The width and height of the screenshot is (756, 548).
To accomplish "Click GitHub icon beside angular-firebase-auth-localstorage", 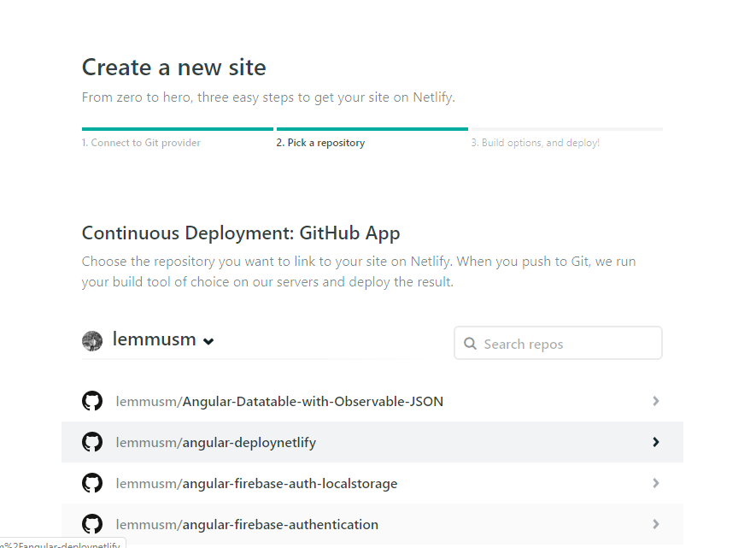I will click(92, 483).
